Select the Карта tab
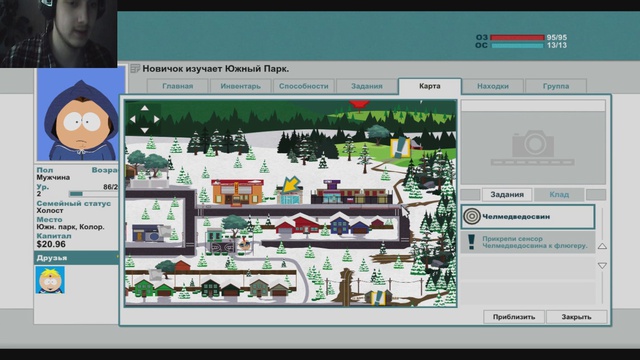 coord(430,86)
